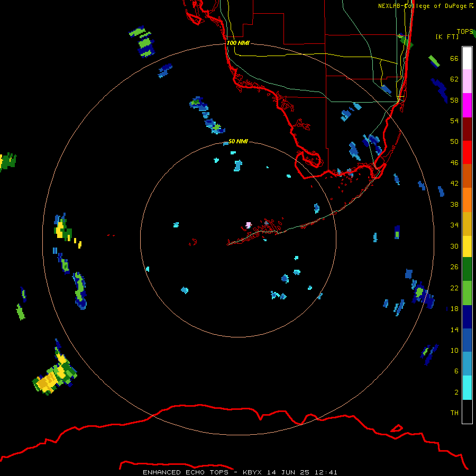Click the '[K FT]' legend units label

click(x=447, y=36)
